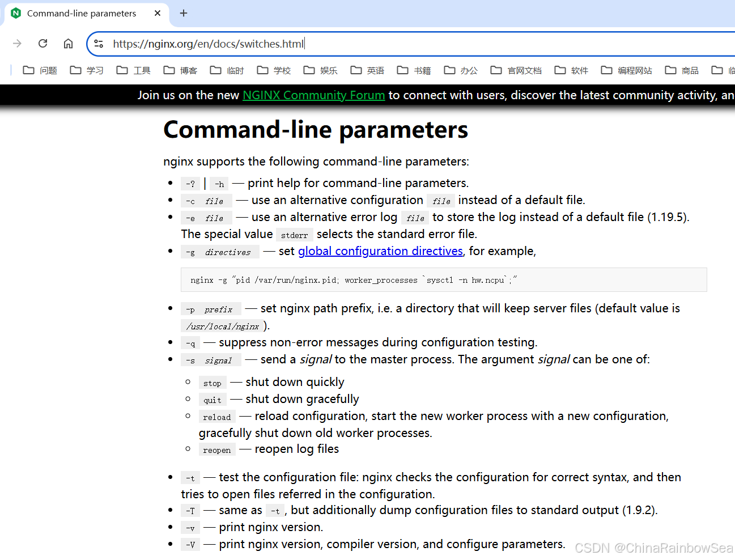Image resolution: width=735 pixels, height=560 pixels.
Task: Select the Command-line parameters tab
Action: (81, 13)
